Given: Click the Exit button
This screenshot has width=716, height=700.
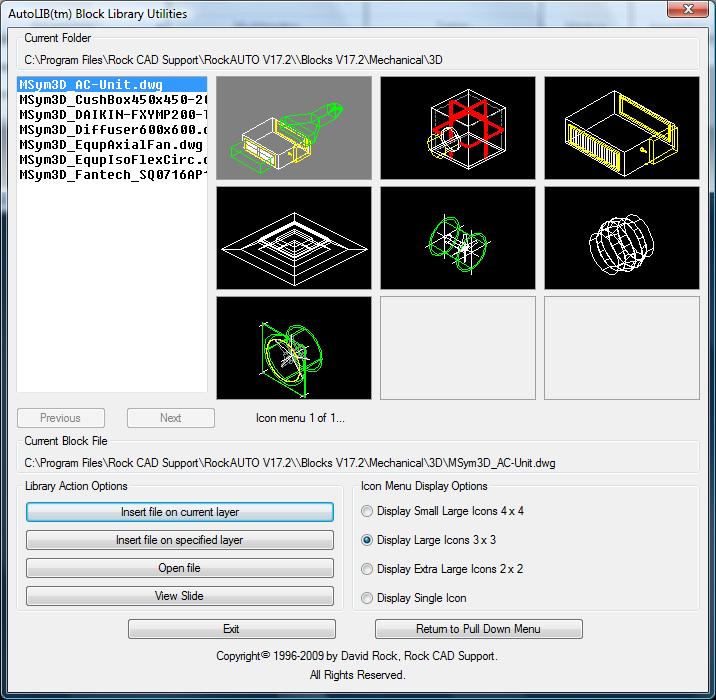Looking at the screenshot, I should click(x=232, y=629).
